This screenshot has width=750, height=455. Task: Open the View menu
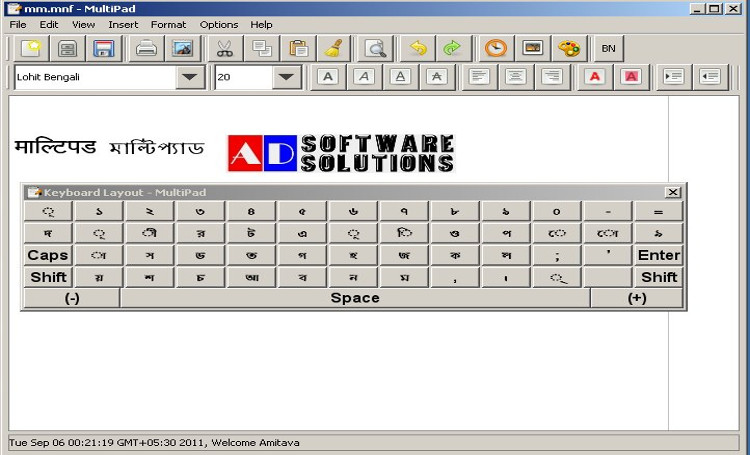coord(83,24)
